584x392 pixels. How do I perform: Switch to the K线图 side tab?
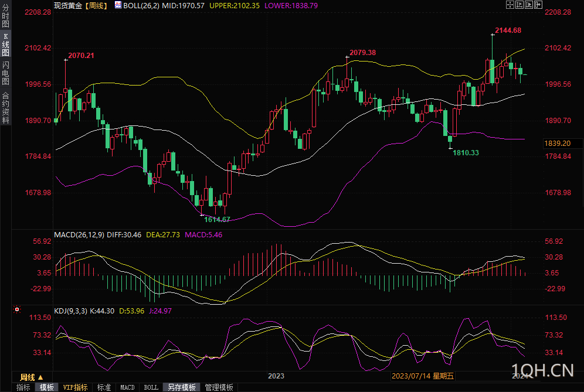coord(5,45)
